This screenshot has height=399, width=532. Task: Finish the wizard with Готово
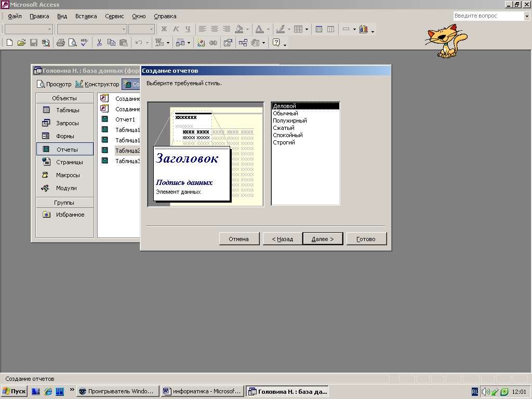(366, 239)
